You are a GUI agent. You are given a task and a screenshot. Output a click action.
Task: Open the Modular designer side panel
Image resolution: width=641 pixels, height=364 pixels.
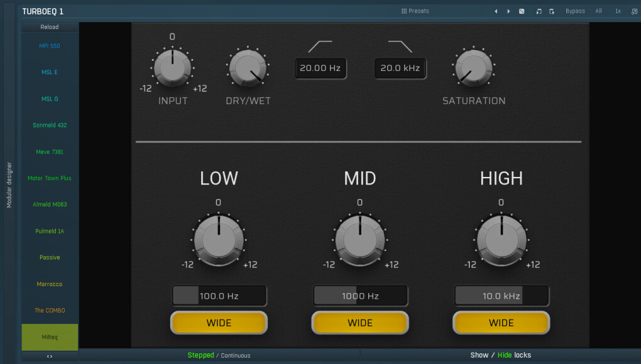tap(9, 185)
